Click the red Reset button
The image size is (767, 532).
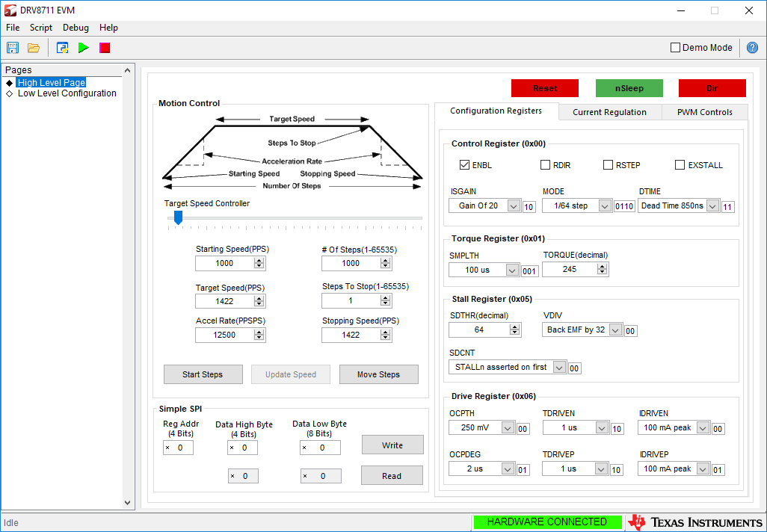pos(545,88)
